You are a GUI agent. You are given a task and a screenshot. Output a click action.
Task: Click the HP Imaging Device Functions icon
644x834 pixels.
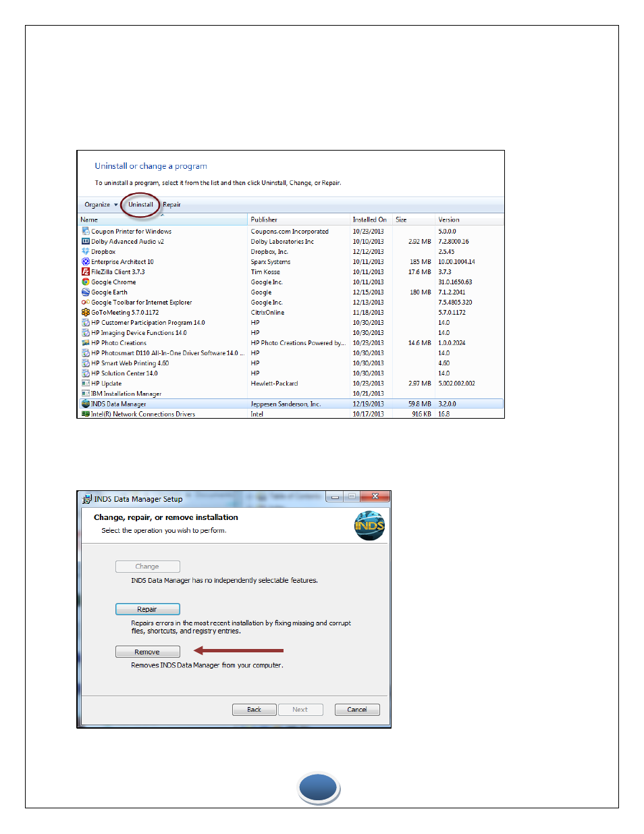(86, 332)
